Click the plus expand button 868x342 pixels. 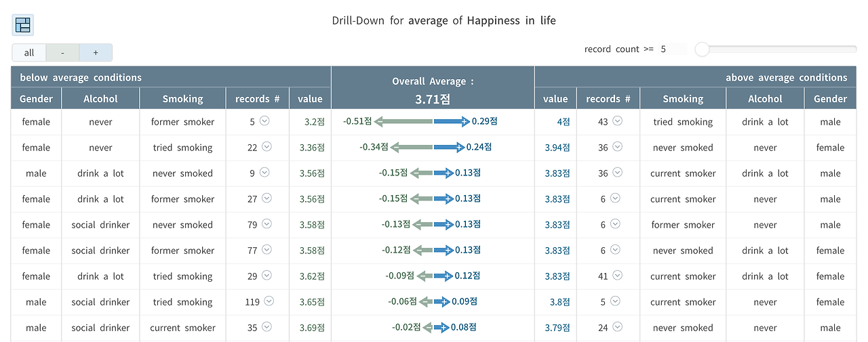[x=96, y=53]
